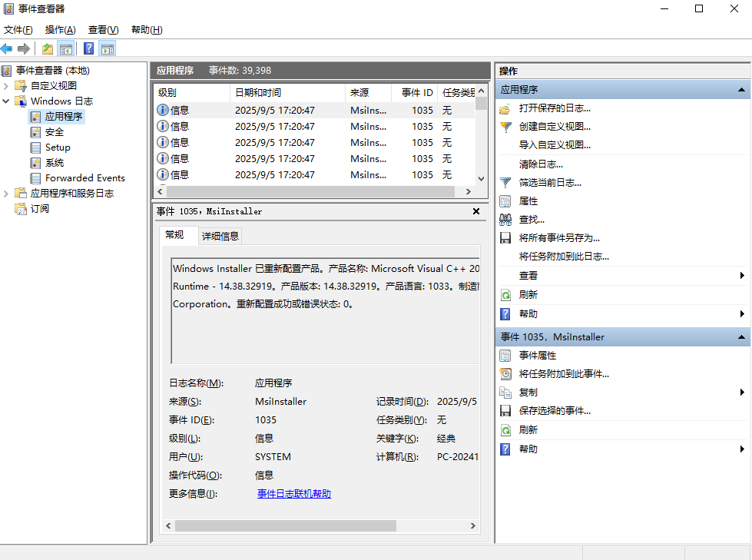Click the 打开保存的日志 folder icon
The height and width of the screenshot is (560, 752).
[x=505, y=109]
